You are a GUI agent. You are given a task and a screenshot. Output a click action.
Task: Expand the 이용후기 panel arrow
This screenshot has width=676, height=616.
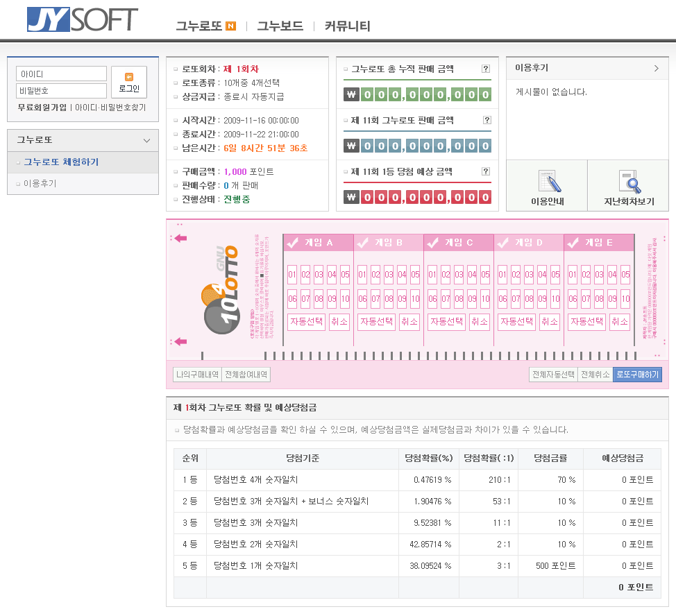[x=656, y=68]
